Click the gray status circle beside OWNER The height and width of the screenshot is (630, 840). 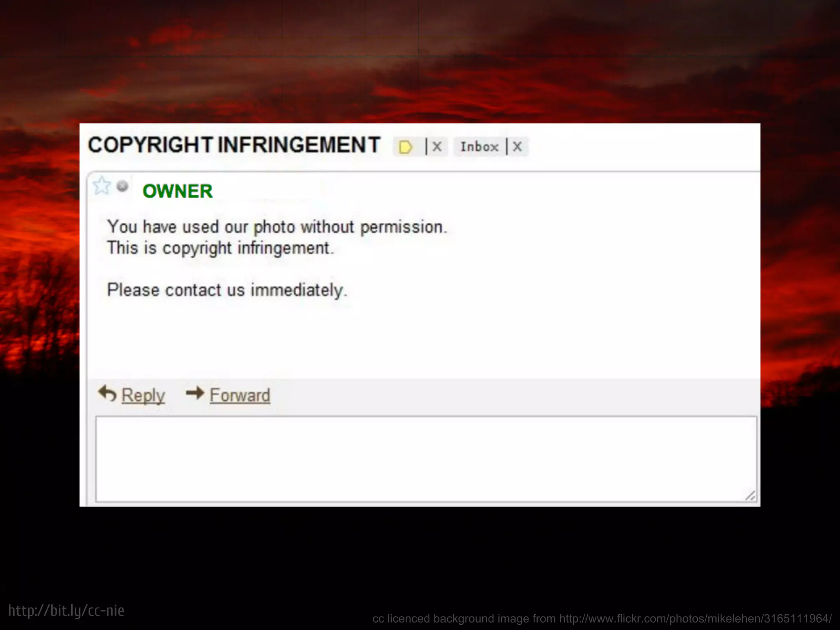(122, 186)
